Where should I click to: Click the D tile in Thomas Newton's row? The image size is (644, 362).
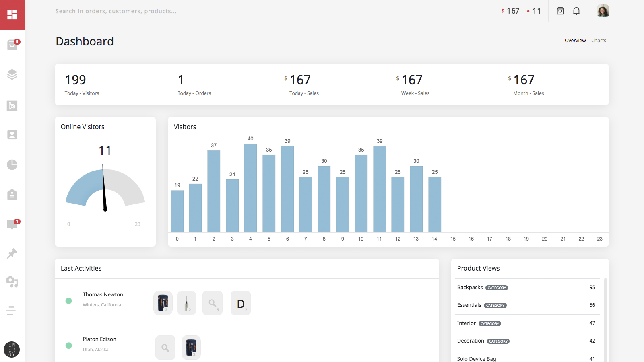tap(241, 303)
